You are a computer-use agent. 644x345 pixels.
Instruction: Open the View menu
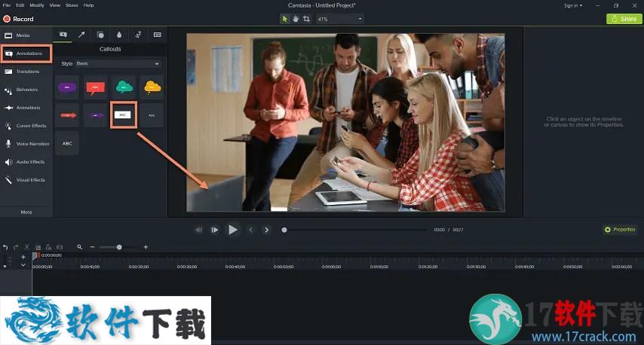(54, 5)
